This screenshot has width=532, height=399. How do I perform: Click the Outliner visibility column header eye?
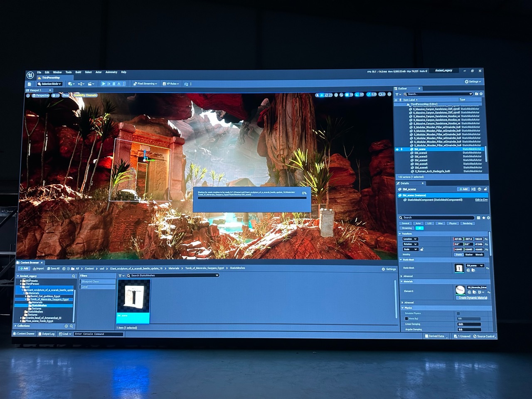tap(396, 100)
